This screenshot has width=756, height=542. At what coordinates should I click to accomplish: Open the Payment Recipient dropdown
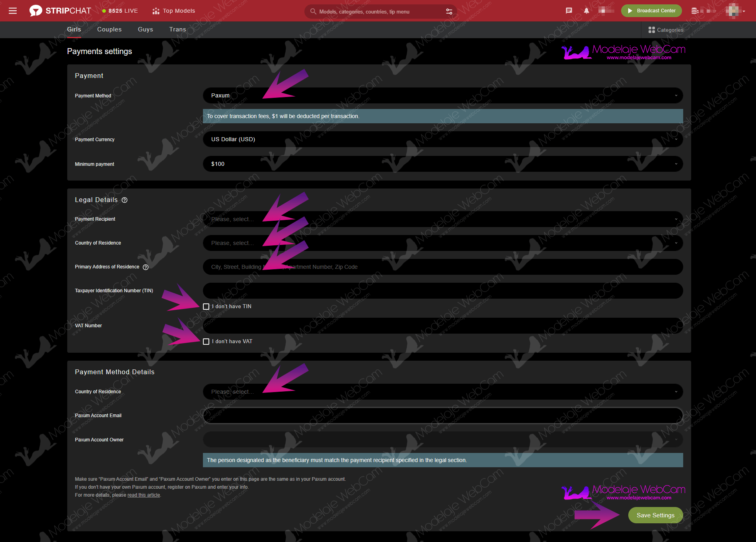442,219
